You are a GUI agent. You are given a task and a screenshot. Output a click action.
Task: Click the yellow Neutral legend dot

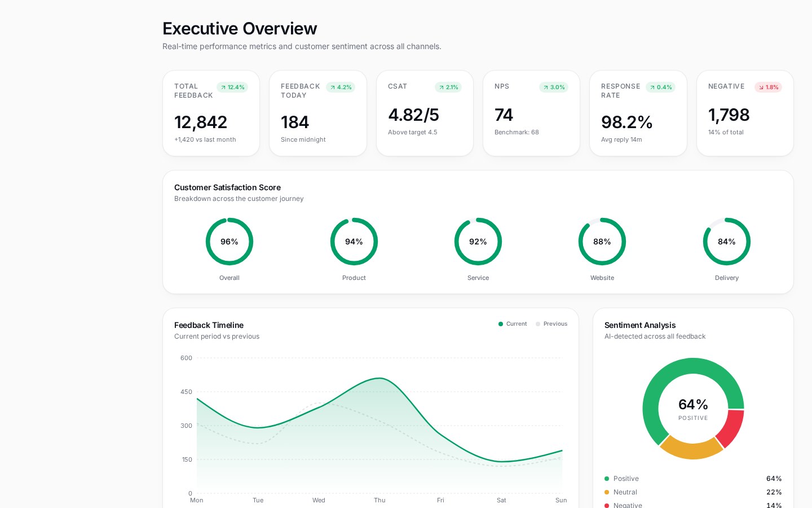tap(607, 492)
